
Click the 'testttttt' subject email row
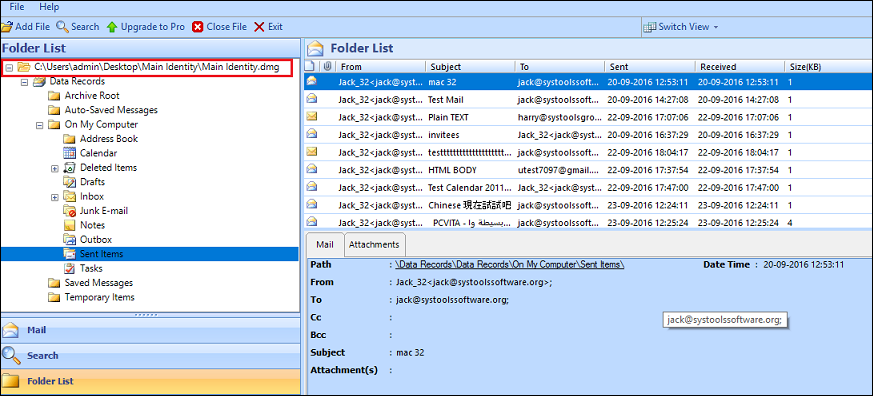click(x=588, y=152)
